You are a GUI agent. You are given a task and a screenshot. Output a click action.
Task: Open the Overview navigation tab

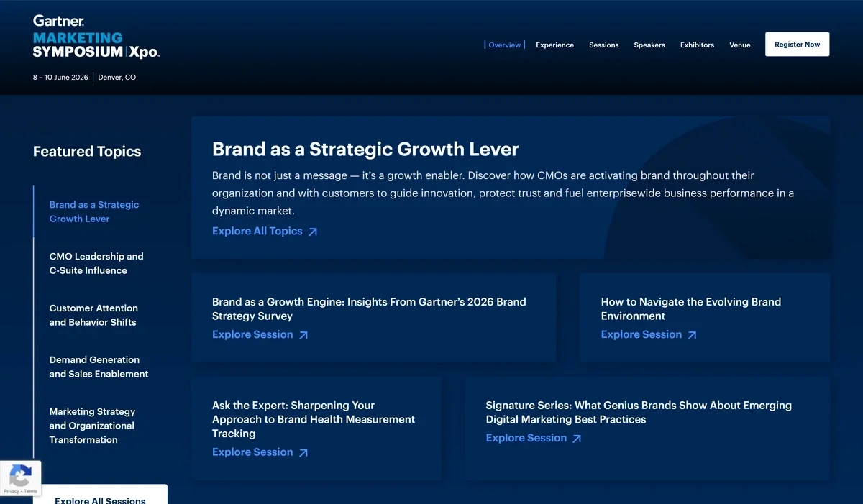pos(505,45)
